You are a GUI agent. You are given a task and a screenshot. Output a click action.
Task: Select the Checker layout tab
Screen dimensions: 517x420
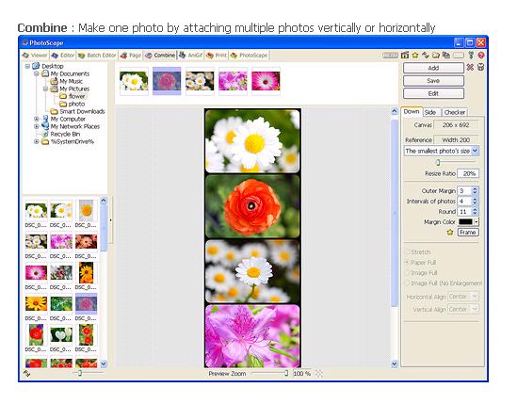(454, 112)
